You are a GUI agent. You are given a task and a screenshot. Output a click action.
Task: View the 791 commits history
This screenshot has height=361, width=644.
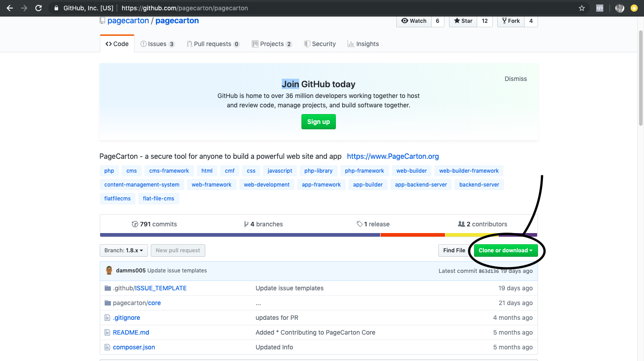(x=154, y=224)
